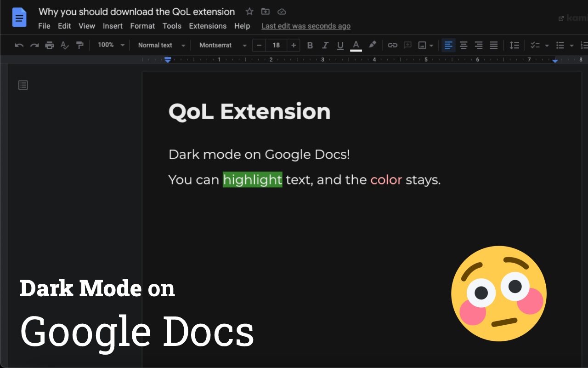588x368 pixels.
Task: Insert a checklist
Action: coord(535,45)
